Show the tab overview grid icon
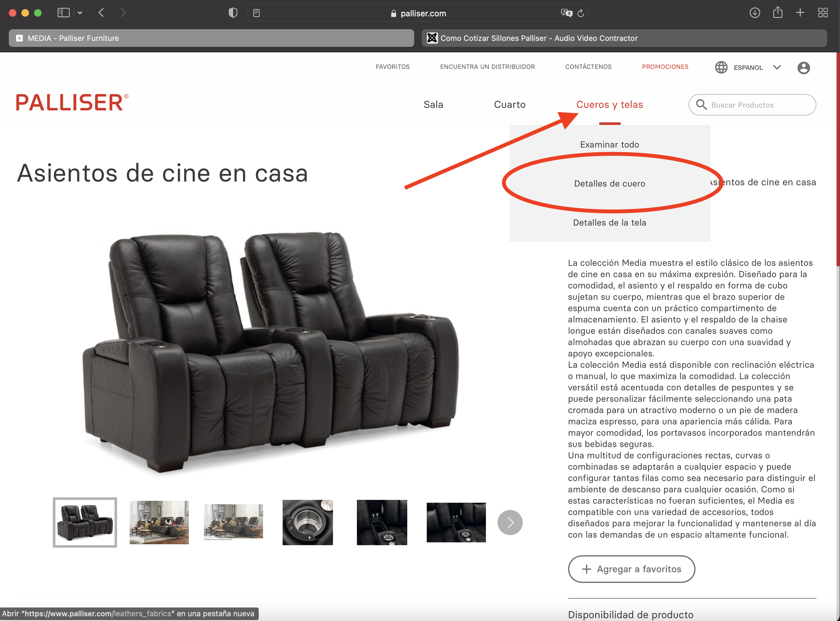 pyautogui.click(x=823, y=13)
